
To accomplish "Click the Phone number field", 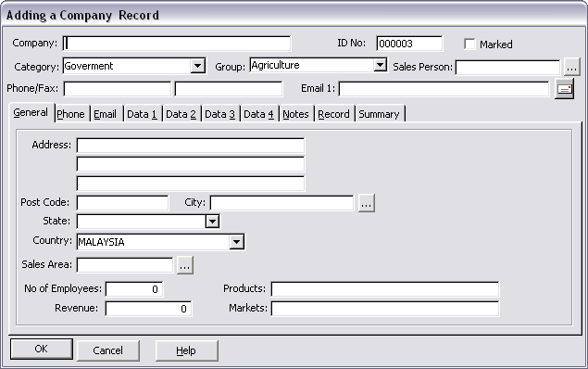I will (x=118, y=89).
